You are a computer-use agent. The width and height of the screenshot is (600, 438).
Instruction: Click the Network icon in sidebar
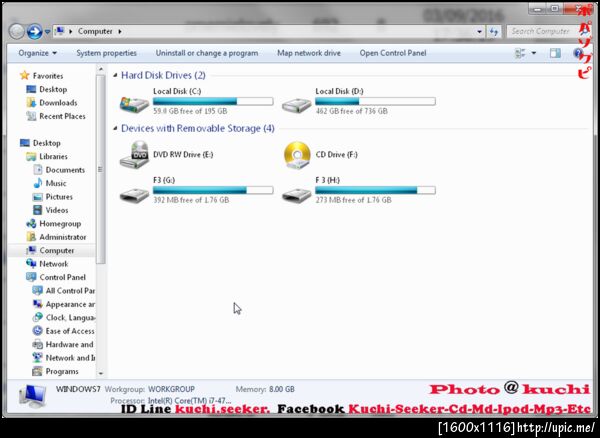[31, 264]
